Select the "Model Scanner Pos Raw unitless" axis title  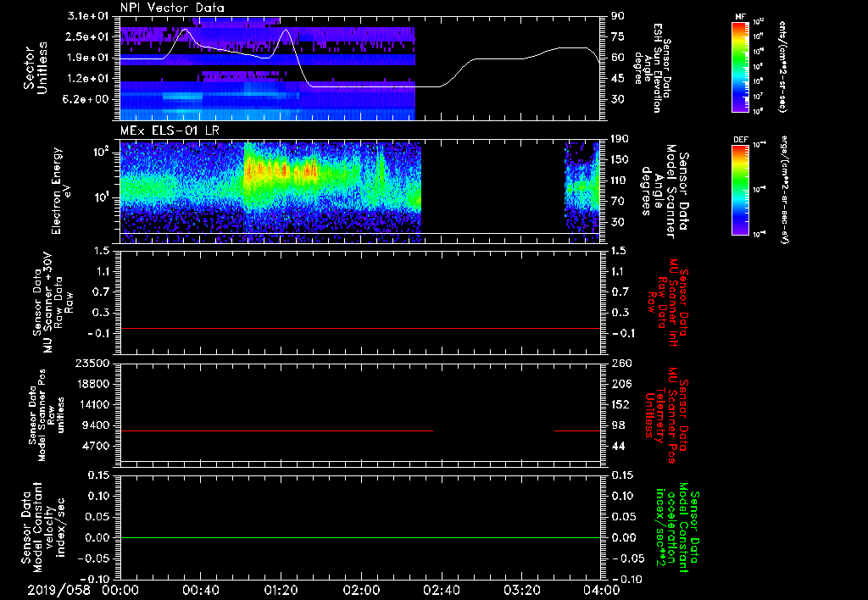pos(47,415)
